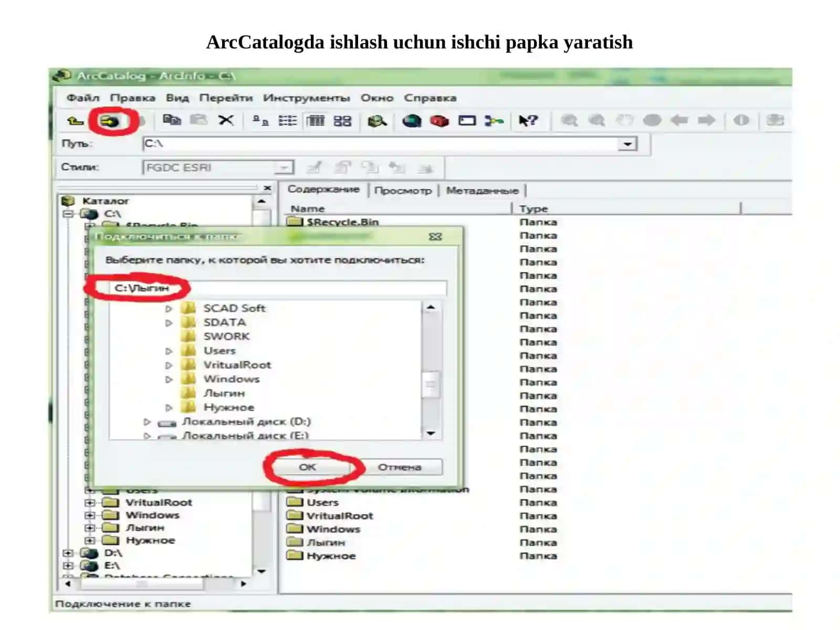
Task: Click the Delete X icon in the toolbar
Action: (226, 120)
